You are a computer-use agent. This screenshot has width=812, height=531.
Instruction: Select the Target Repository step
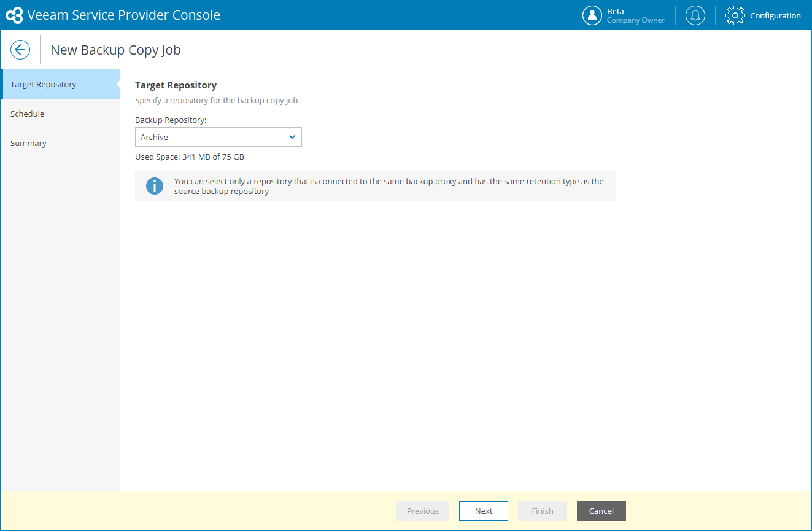coord(60,84)
